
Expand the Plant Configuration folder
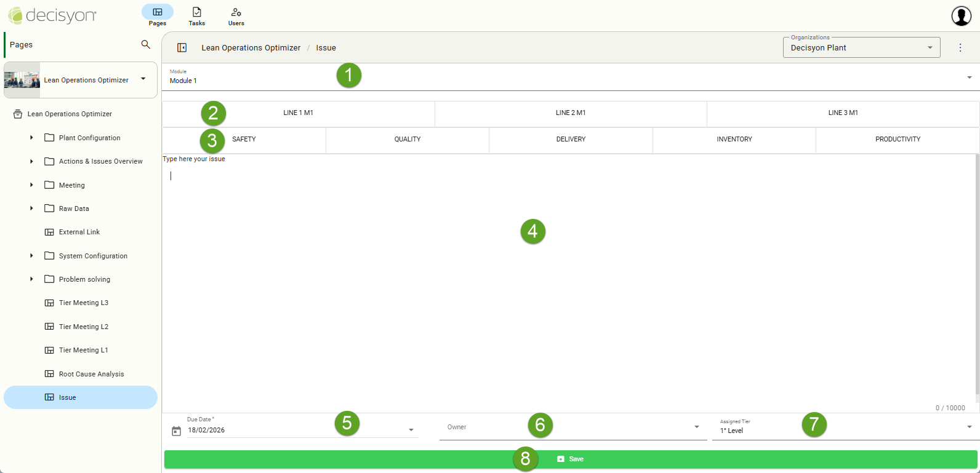coord(31,138)
